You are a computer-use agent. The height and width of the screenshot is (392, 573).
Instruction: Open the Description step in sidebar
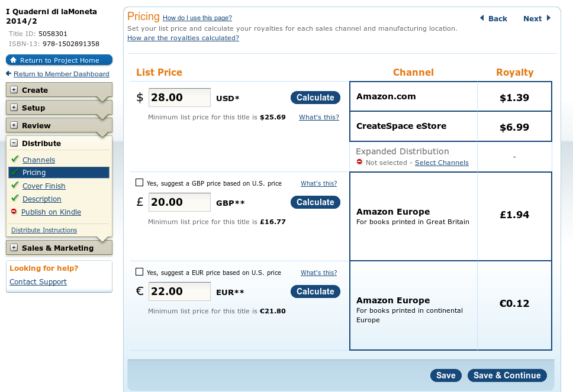(x=42, y=199)
